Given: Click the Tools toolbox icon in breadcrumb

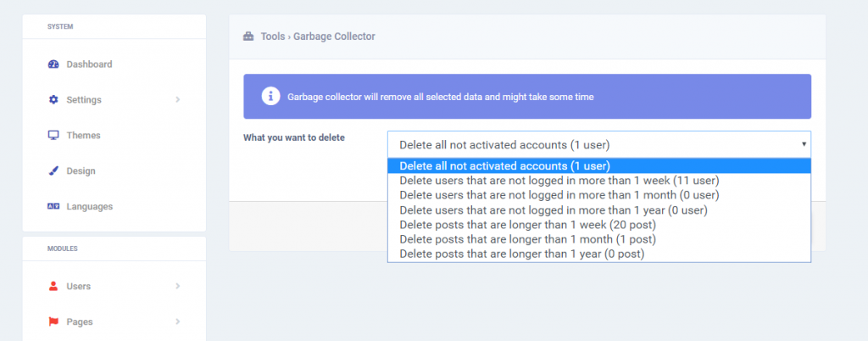Looking at the screenshot, I should tap(248, 36).
